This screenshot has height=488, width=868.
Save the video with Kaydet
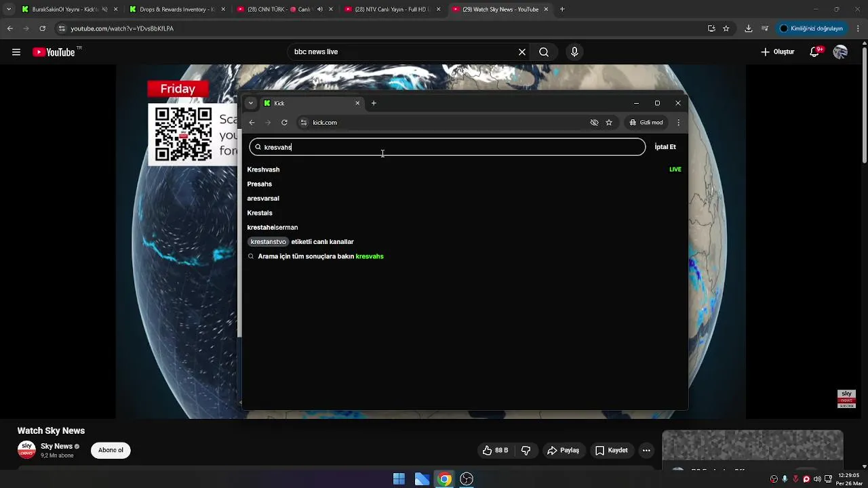tap(612, 450)
